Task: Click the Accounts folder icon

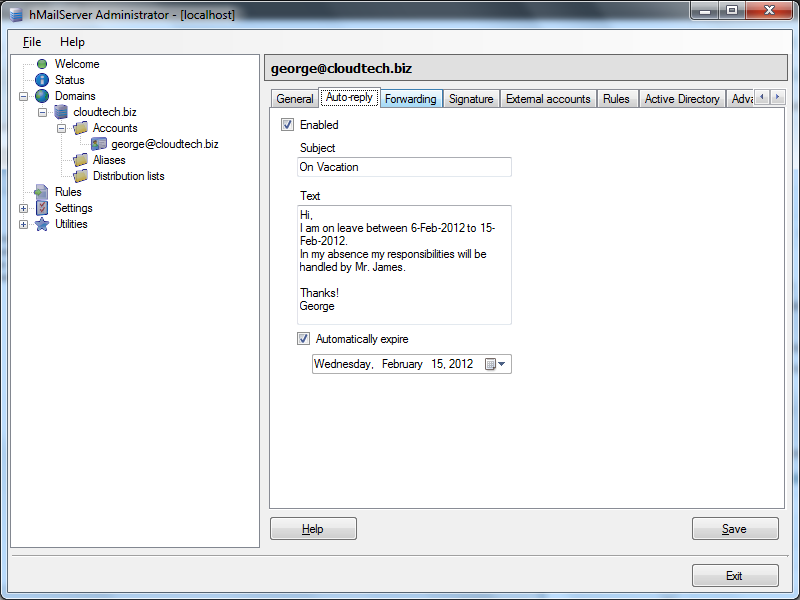Action: click(80, 128)
